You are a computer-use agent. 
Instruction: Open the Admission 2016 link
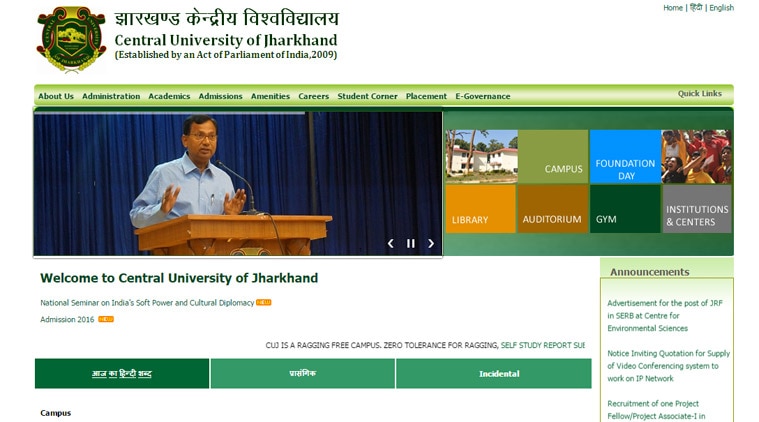67,319
